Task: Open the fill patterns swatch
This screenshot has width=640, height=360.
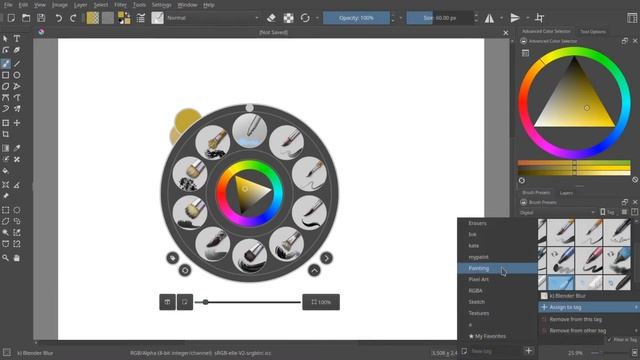Action: point(108,18)
